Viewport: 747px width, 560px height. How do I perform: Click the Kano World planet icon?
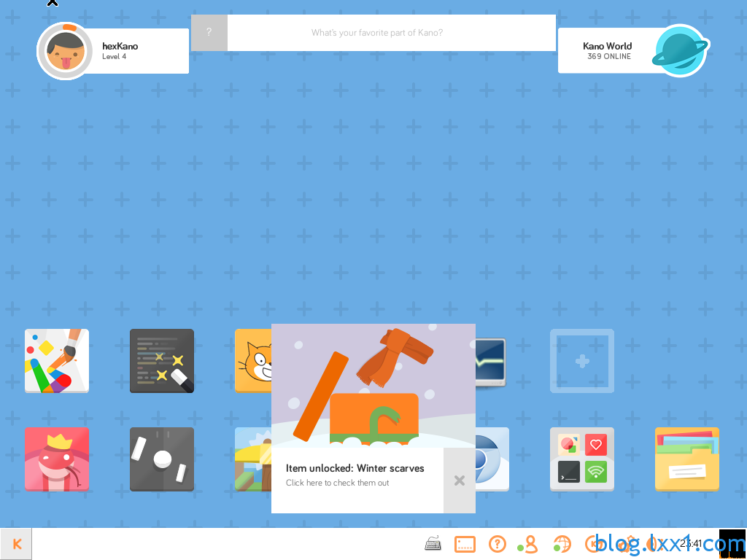(x=680, y=50)
